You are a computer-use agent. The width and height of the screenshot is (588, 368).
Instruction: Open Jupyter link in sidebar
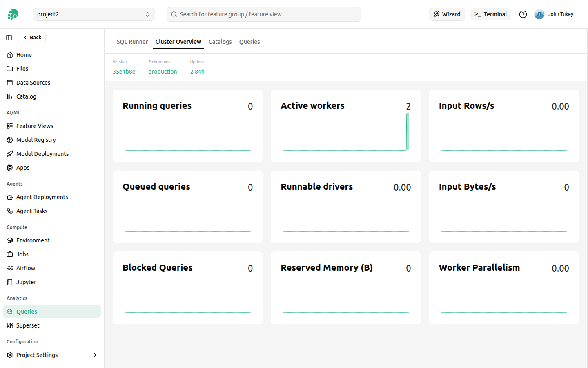click(52, 282)
